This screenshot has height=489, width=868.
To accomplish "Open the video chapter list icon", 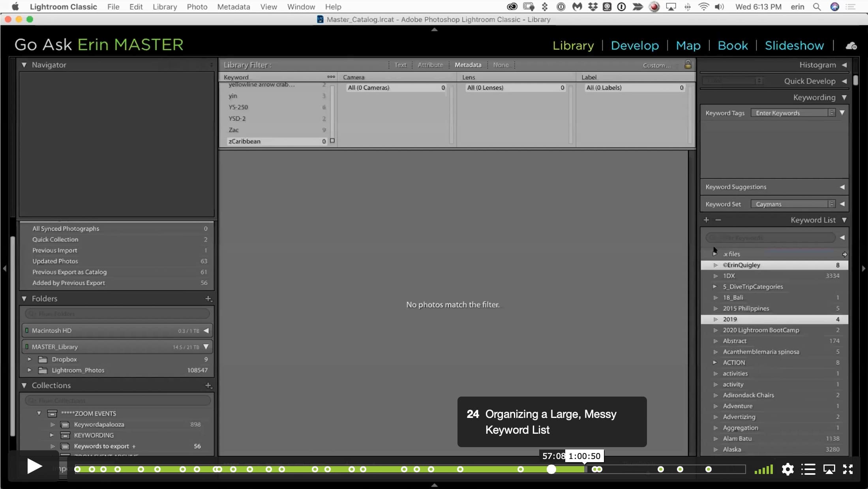I will 808,469.
